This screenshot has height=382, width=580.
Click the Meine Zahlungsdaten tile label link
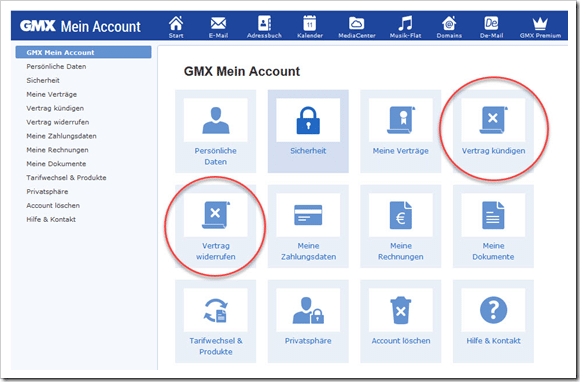coord(308,251)
